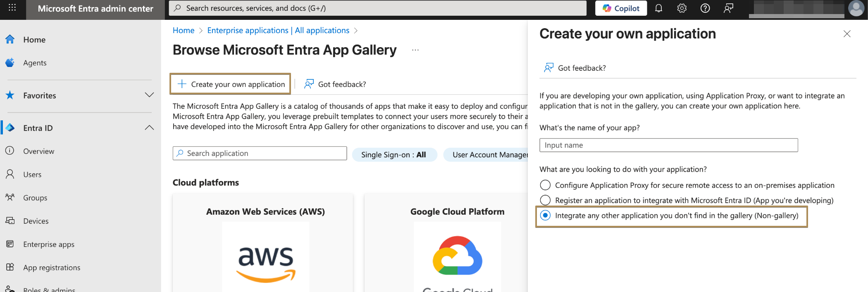Open the ellipsis menu beside page title
Image resolution: width=868 pixels, height=292 pixels.
(415, 50)
